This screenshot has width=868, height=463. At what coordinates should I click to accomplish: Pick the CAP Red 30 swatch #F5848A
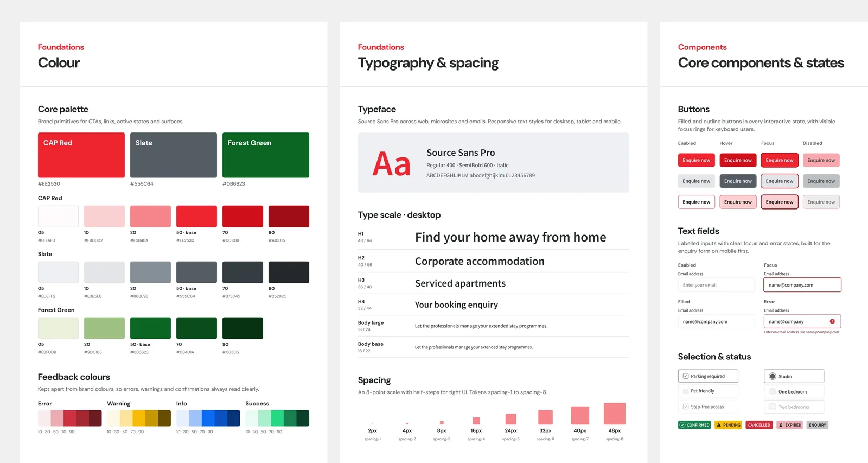pyautogui.click(x=150, y=217)
